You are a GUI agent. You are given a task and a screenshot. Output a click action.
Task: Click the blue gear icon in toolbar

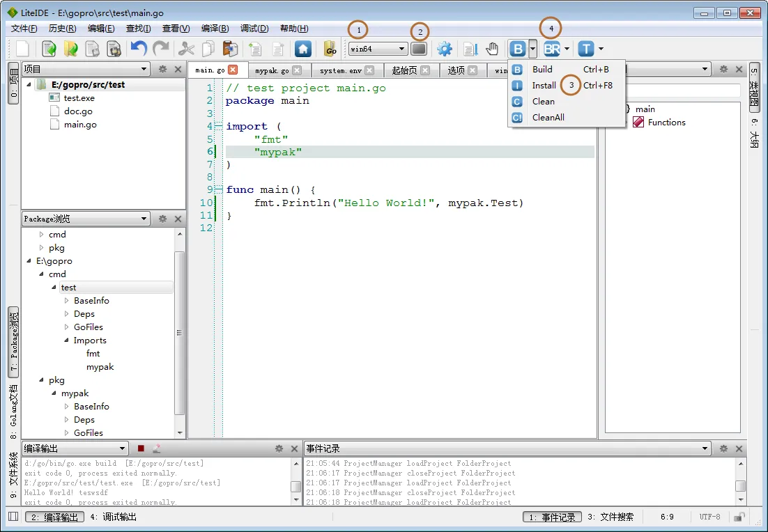444,49
